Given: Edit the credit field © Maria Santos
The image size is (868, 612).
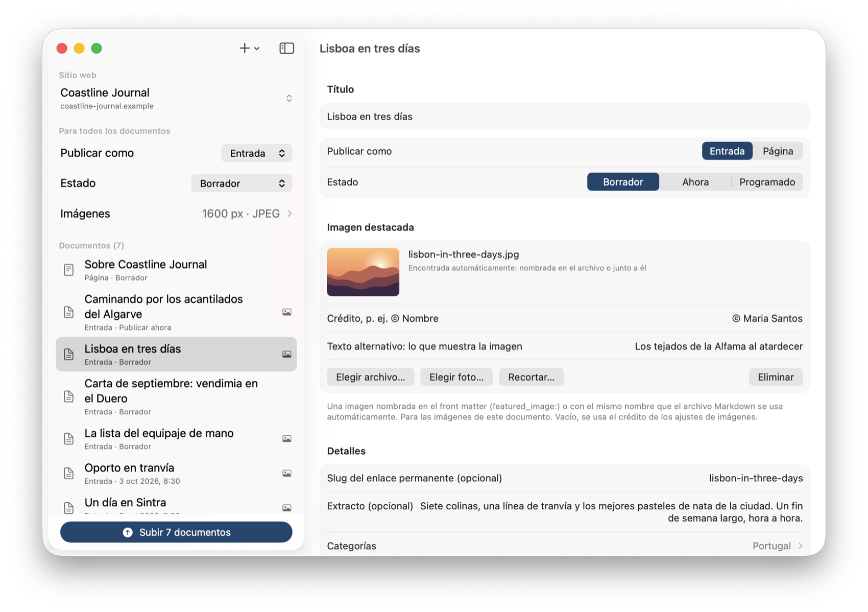Looking at the screenshot, I should click(x=767, y=318).
